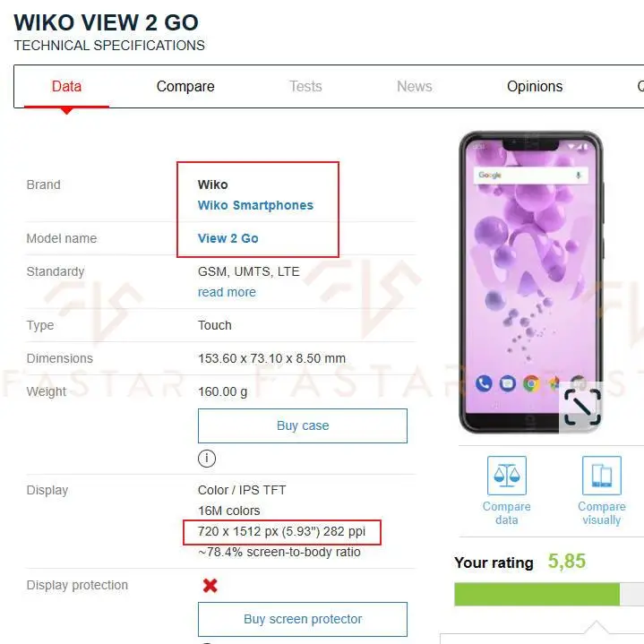644x644 pixels.
Task: Click the Compare visually phones icon
Action: 601,476
